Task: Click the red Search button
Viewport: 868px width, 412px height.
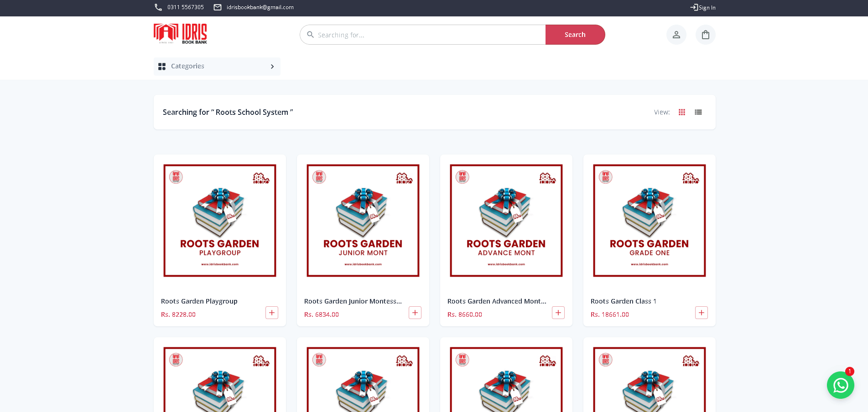Action: click(x=575, y=35)
